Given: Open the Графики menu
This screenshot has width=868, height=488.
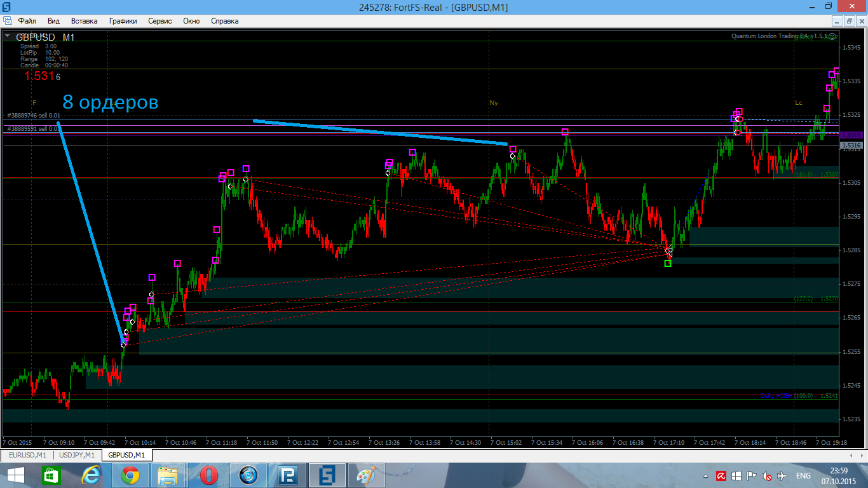Looking at the screenshot, I should click(x=123, y=21).
